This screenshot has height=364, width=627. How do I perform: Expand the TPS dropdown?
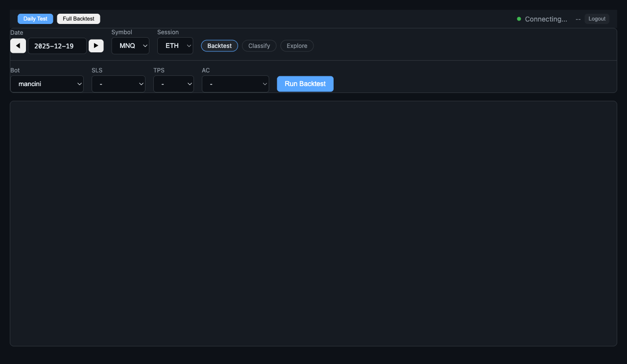(173, 84)
